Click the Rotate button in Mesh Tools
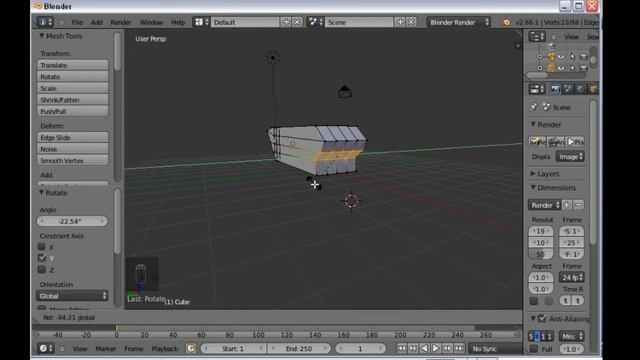The height and width of the screenshot is (360, 640). point(73,77)
